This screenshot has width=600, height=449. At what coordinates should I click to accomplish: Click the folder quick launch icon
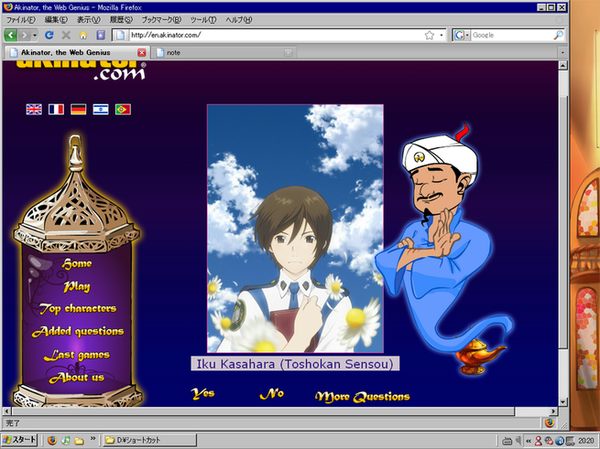pyautogui.click(x=79, y=441)
